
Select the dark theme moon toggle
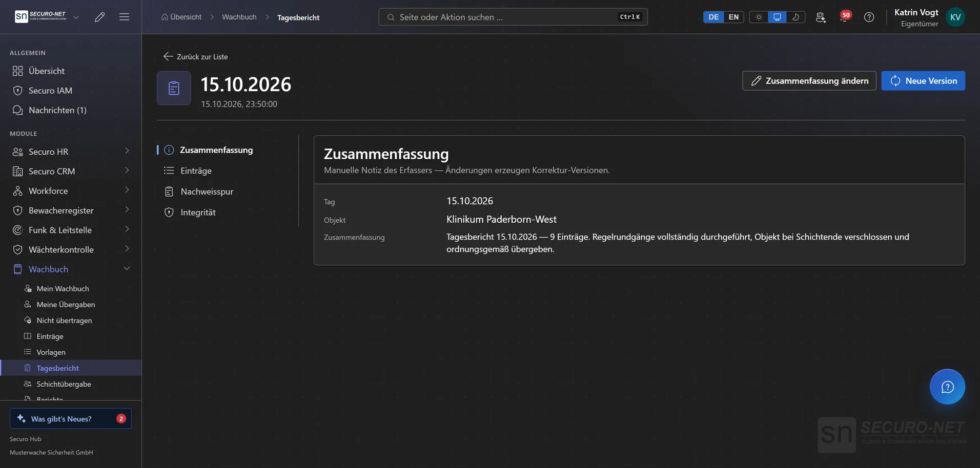tap(795, 17)
